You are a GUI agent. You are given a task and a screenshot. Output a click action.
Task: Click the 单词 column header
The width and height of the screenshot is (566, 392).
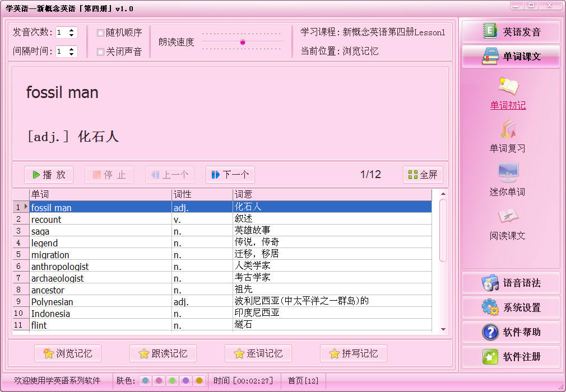point(100,195)
